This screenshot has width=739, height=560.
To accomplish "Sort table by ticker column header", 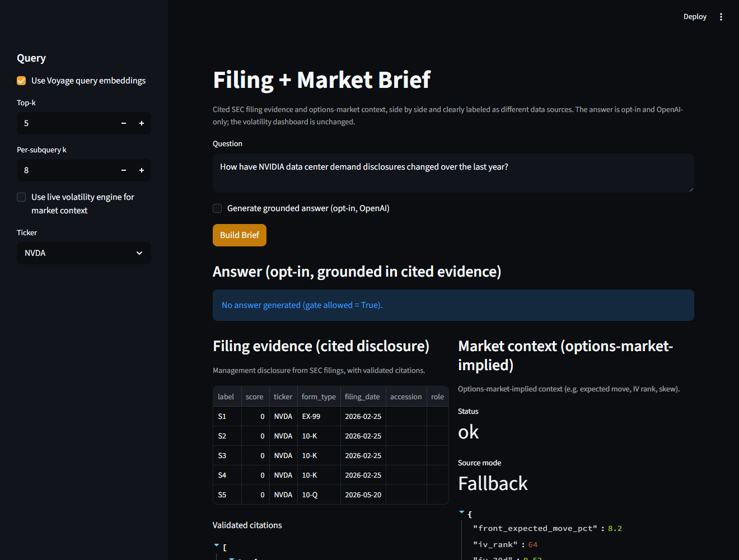I will click(x=283, y=396).
